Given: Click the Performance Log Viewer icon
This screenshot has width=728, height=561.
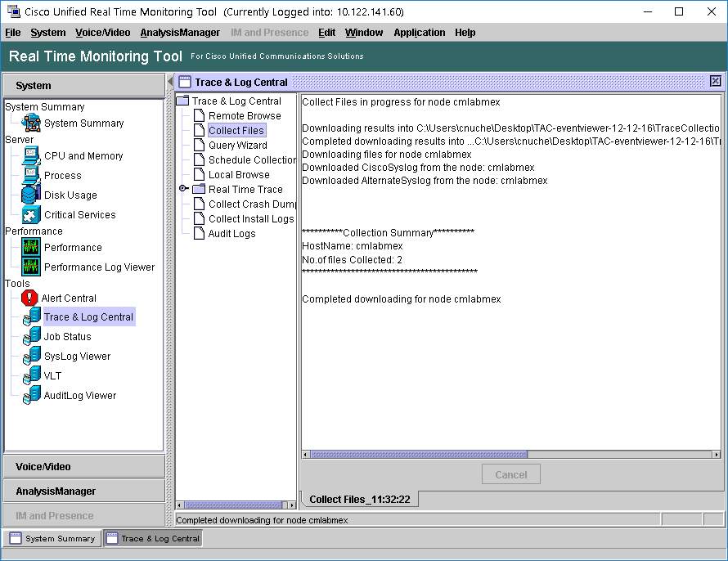Looking at the screenshot, I should pyautogui.click(x=31, y=267).
